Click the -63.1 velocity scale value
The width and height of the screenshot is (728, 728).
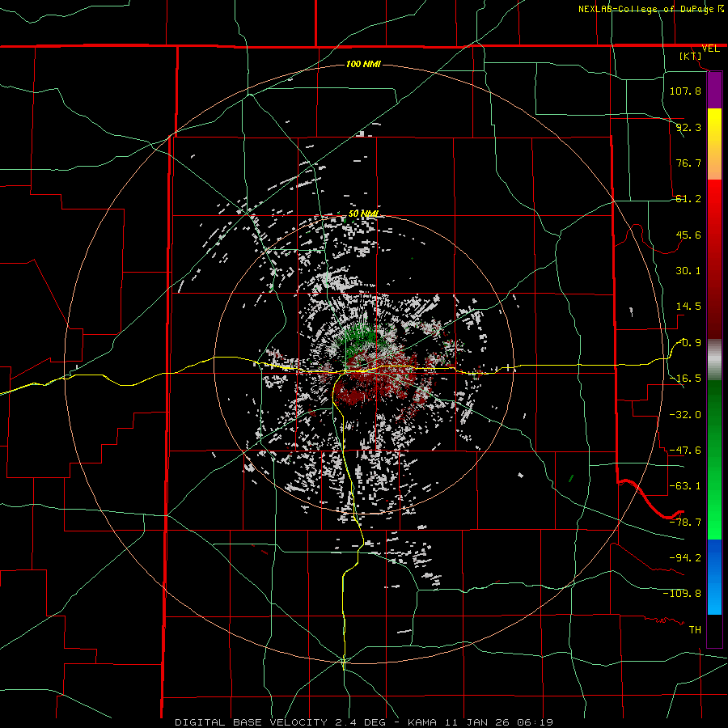click(685, 486)
